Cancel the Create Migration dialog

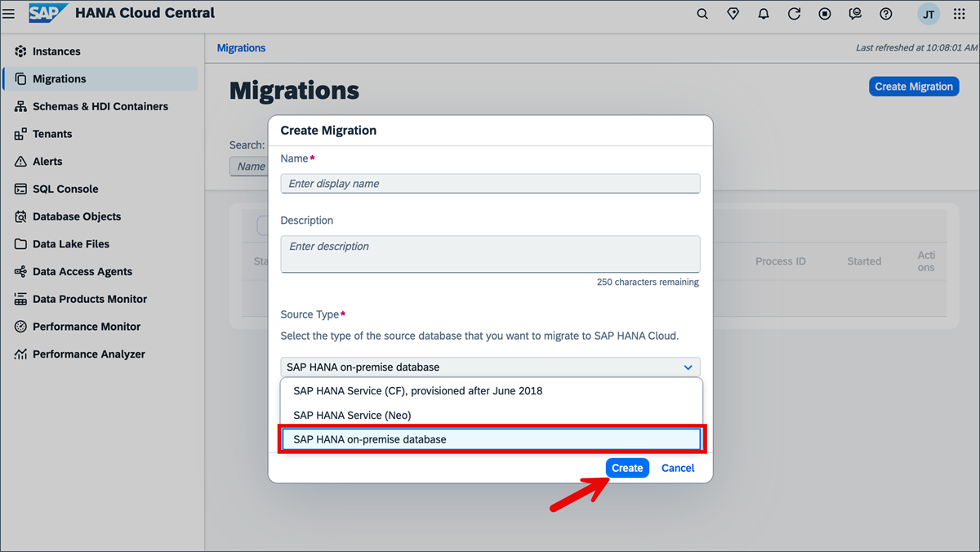point(678,468)
